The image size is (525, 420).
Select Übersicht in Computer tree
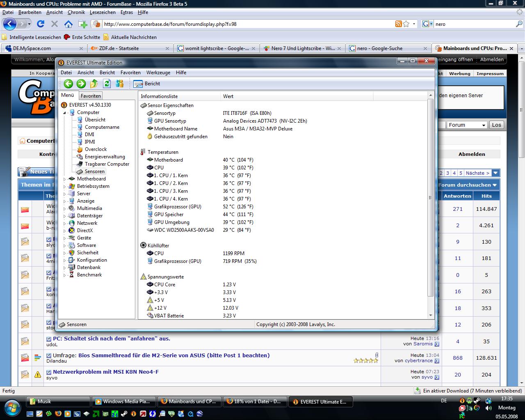click(95, 120)
